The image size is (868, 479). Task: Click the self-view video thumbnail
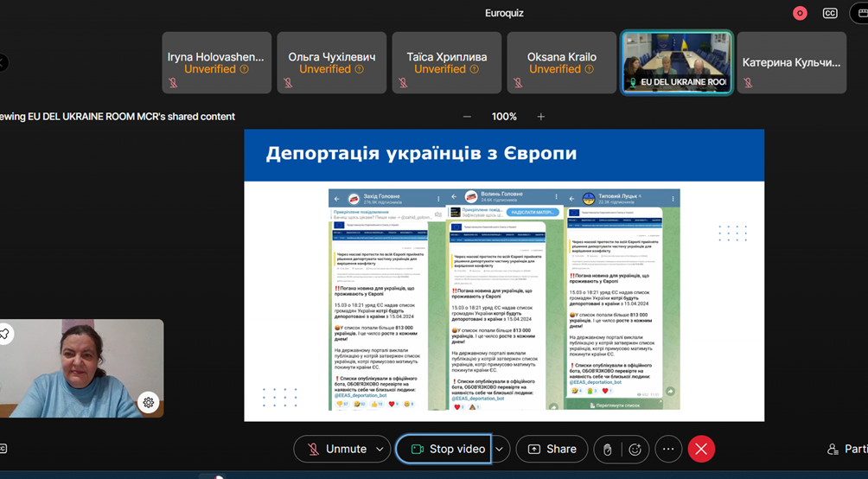(x=81, y=368)
